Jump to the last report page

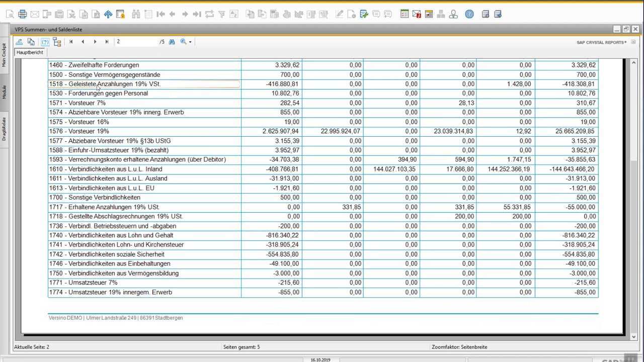[x=107, y=42]
